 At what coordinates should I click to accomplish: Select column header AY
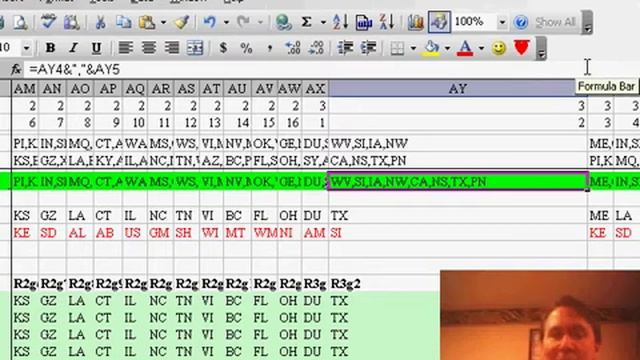point(458,89)
